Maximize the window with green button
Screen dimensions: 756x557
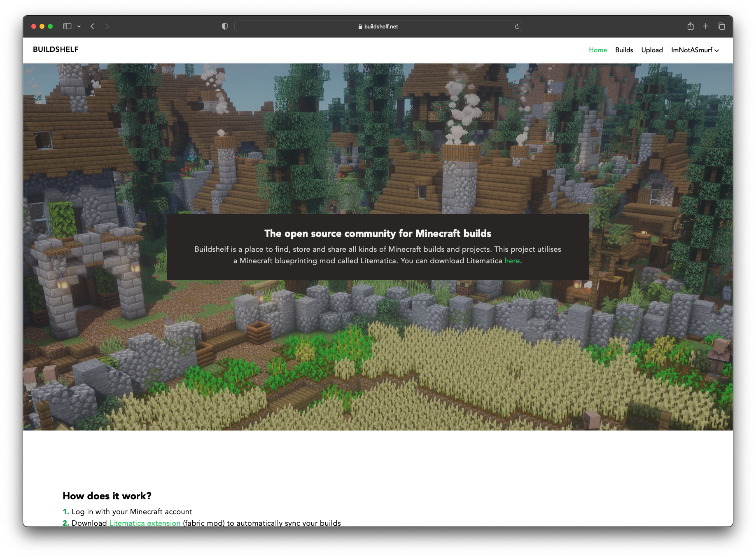50,26
